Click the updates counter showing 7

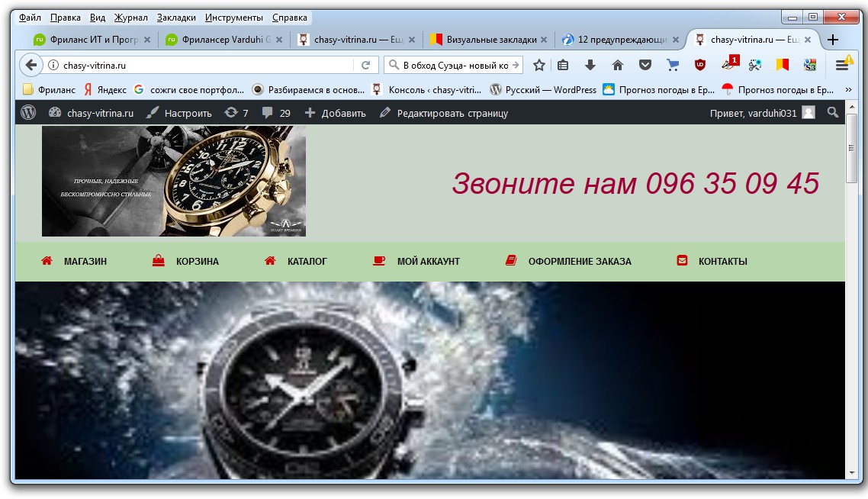coord(236,113)
